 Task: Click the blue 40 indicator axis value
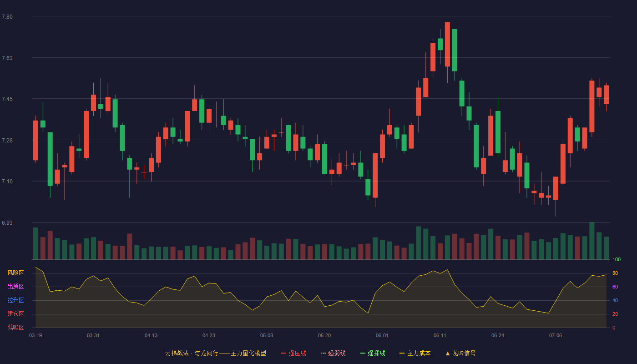tap(615, 300)
